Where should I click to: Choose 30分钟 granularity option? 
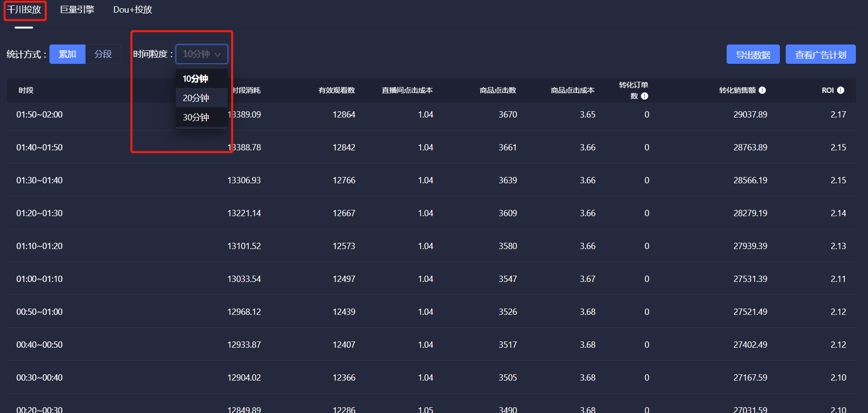coord(196,118)
